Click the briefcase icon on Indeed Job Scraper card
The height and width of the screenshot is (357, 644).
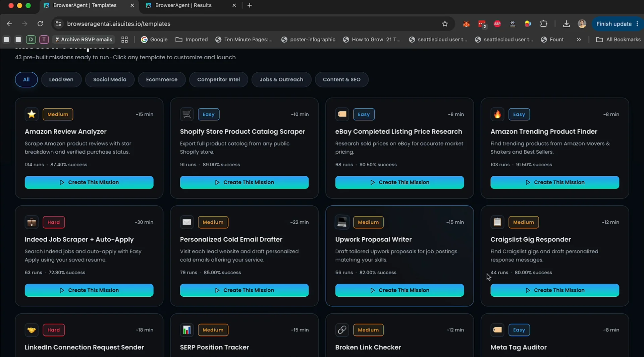[32, 222]
